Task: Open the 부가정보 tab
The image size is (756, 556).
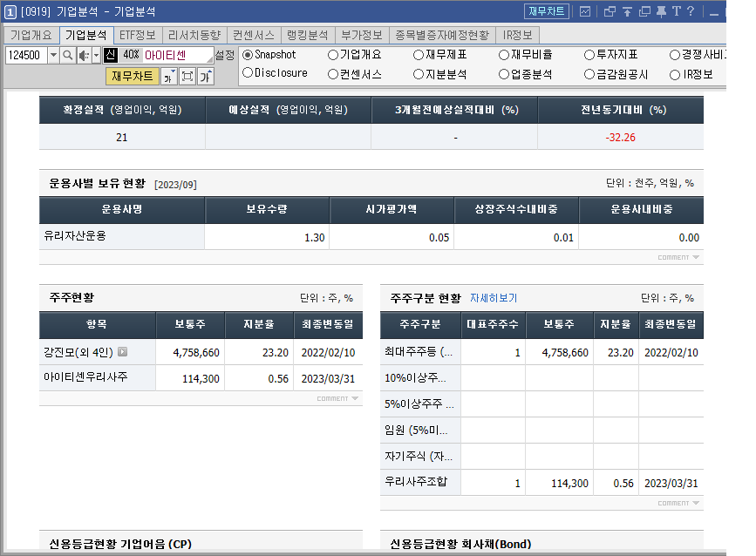Action: coord(362,35)
